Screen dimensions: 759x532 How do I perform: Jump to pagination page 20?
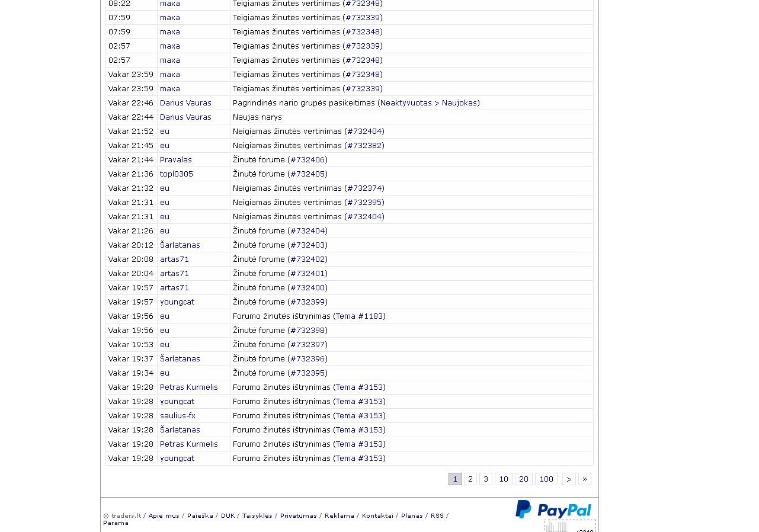click(524, 479)
